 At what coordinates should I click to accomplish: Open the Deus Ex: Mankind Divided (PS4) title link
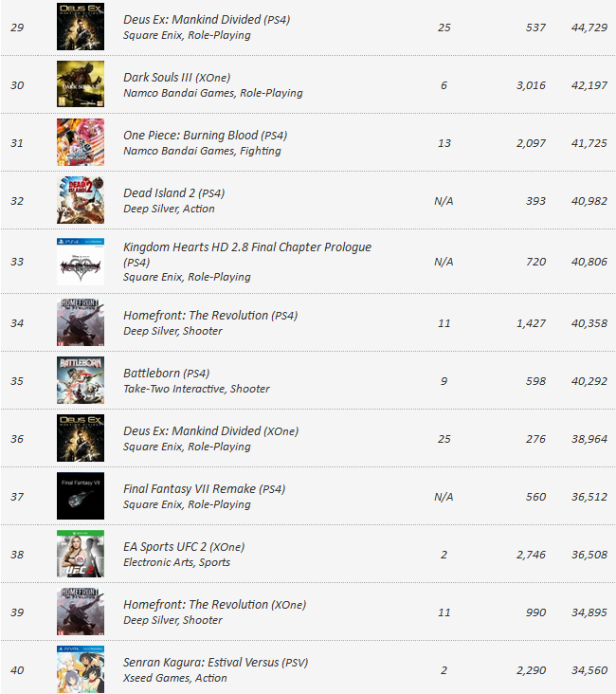(207, 20)
